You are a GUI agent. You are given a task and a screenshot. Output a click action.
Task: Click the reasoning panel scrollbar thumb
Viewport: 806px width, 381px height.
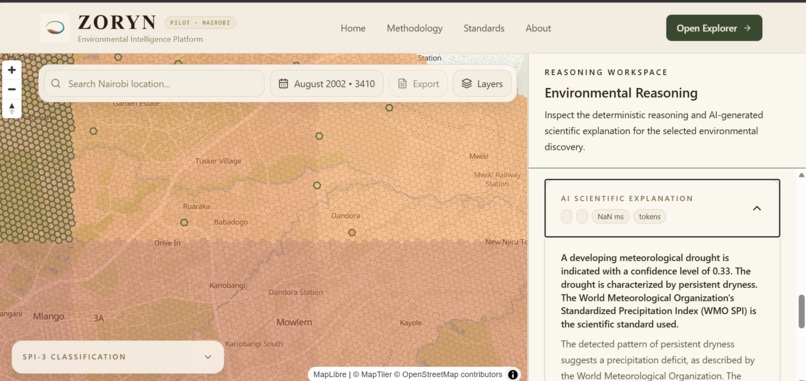point(801,312)
